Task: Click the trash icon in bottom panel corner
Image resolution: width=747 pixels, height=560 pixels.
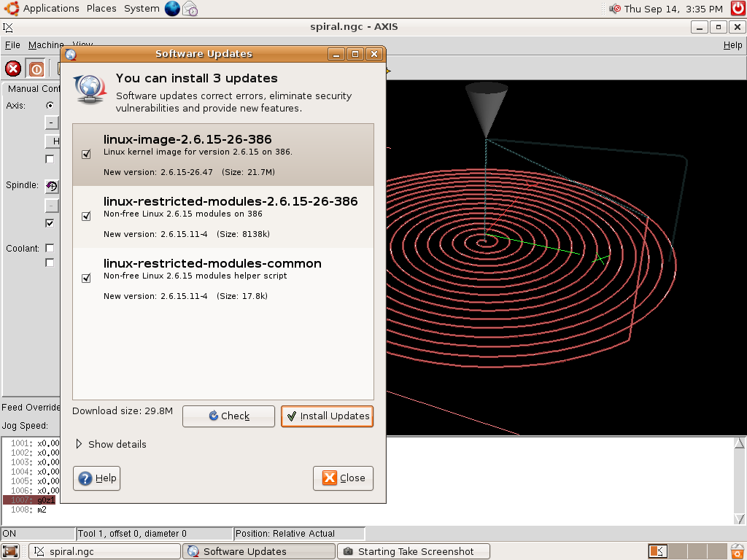Action: [x=738, y=551]
